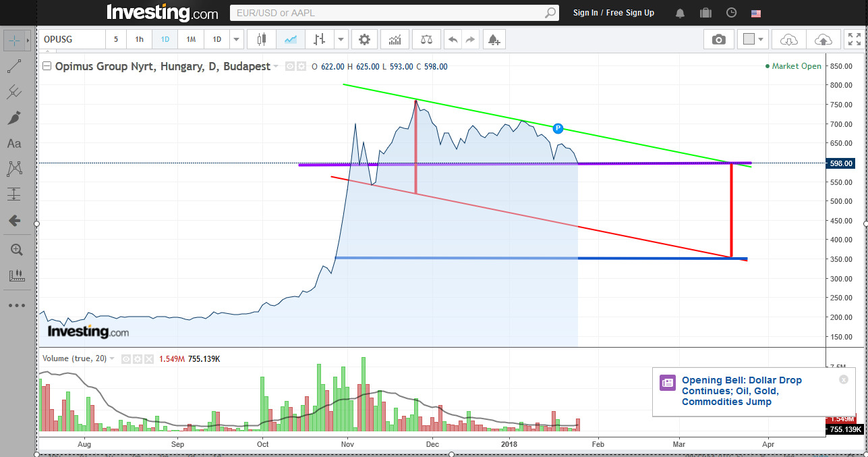The image size is (868, 457).
Task: Select the text annotation tool
Action: tap(14, 143)
